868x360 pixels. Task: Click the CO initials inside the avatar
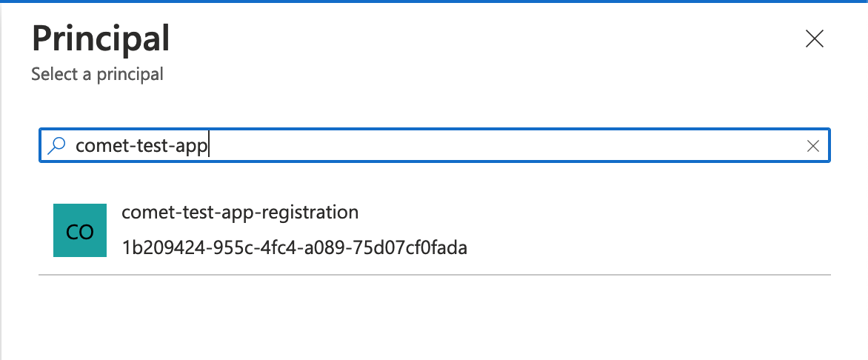[x=80, y=232]
